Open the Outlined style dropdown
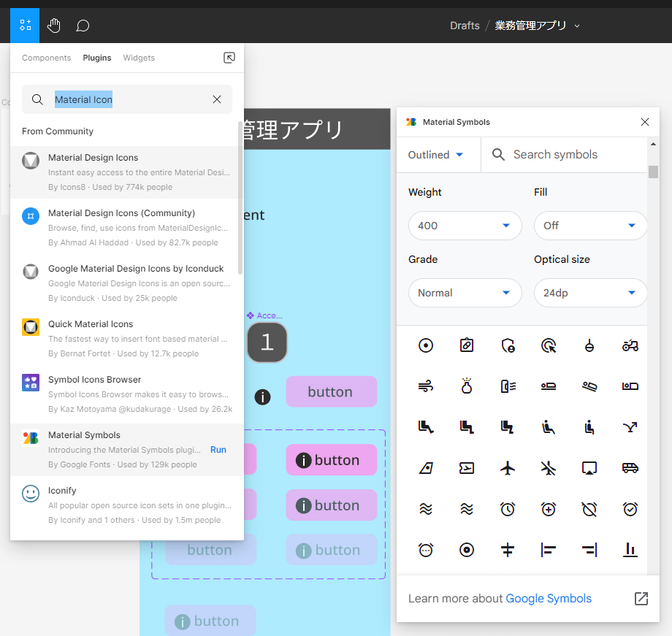Viewport: 672px width, 636px height. pos(435,155)
